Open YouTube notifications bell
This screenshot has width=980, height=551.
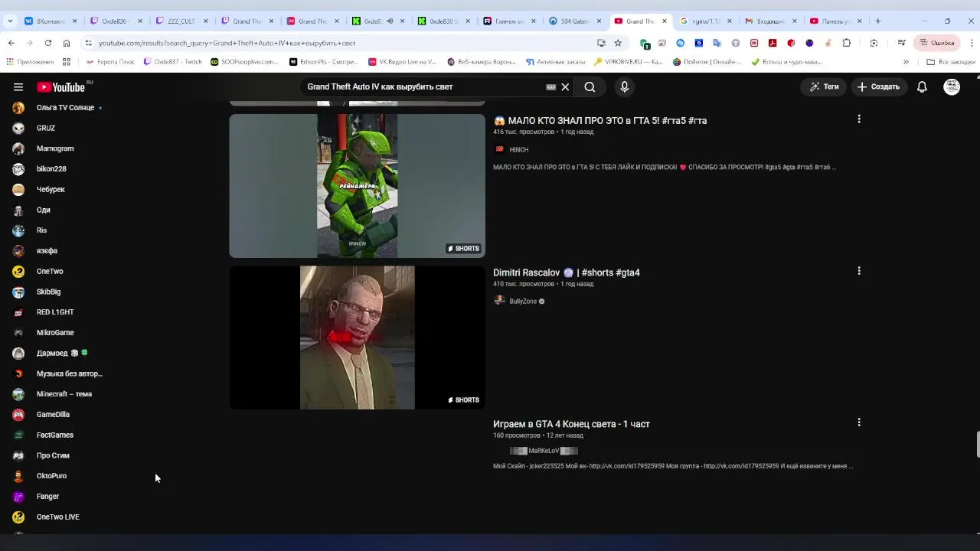coord(922,87)
